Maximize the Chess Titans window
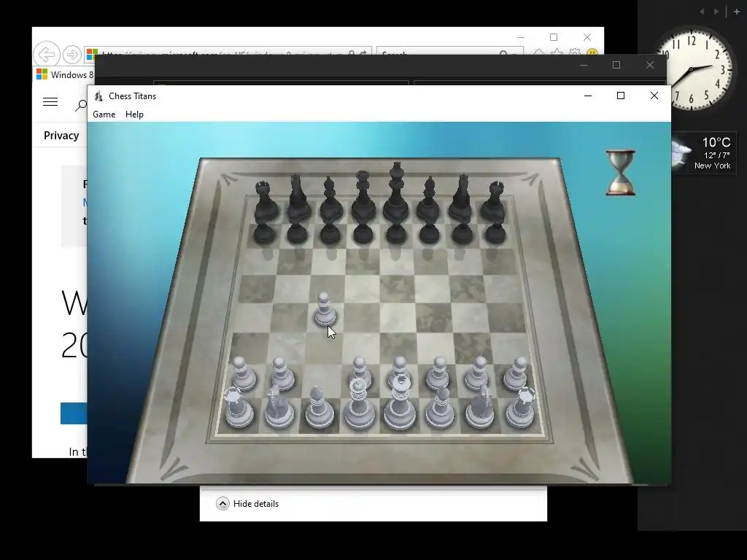The height and width of the screenshot is (560, 747). coord(620,96)
